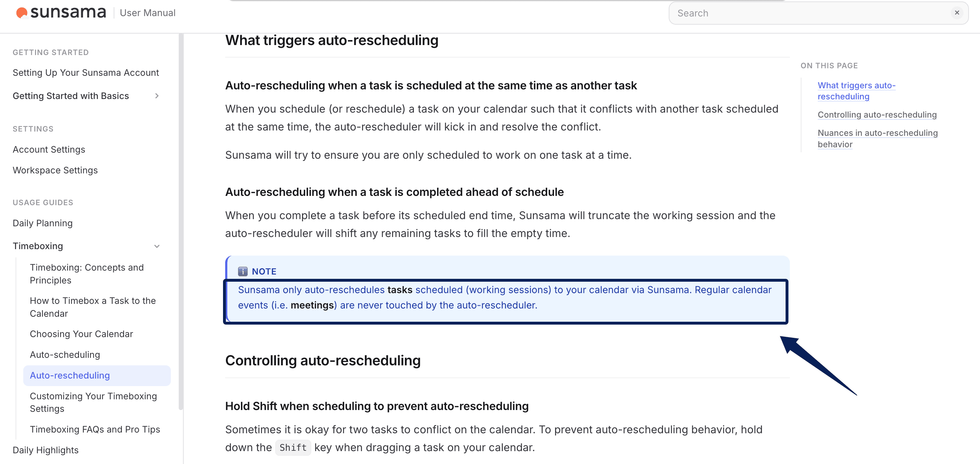
Task: Open Getting Started with Basics page
Action: point(71,96)
